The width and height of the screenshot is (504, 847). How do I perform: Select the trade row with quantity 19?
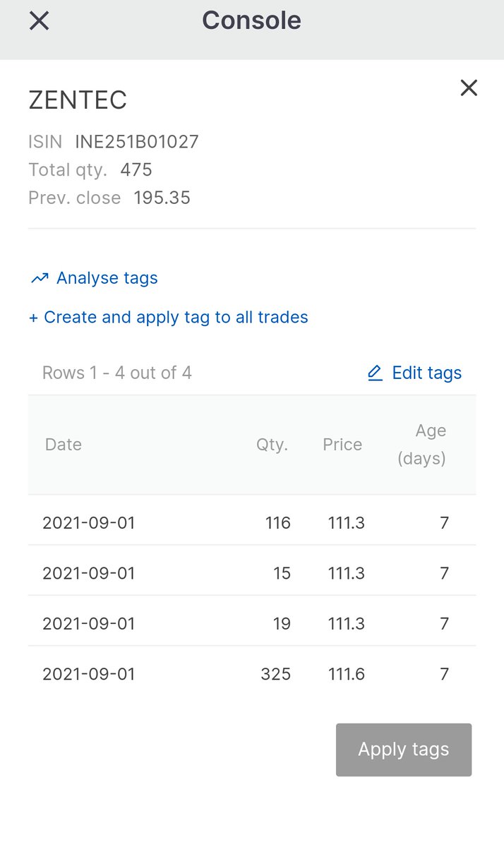(x=252, y=624)
